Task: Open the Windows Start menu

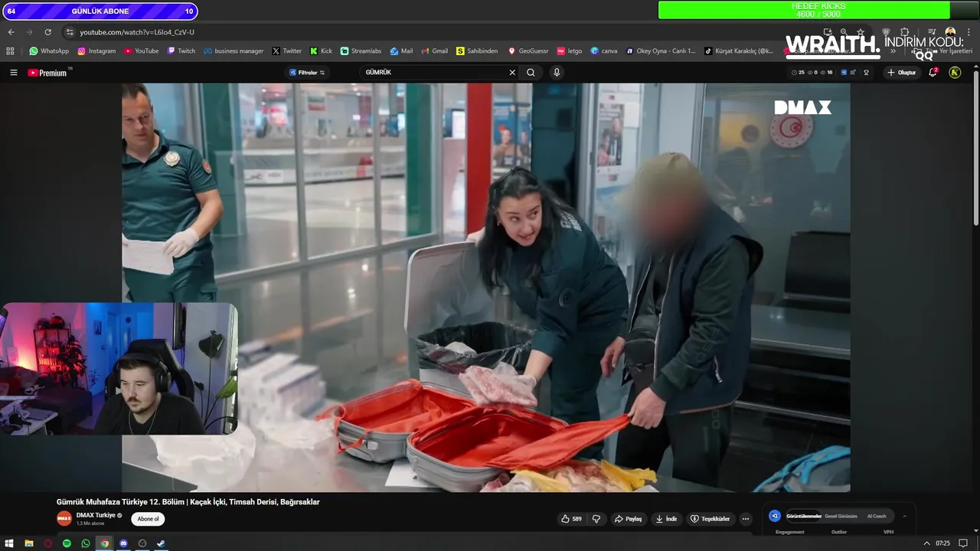Action: pyautogui.click(x=9, y=543)
